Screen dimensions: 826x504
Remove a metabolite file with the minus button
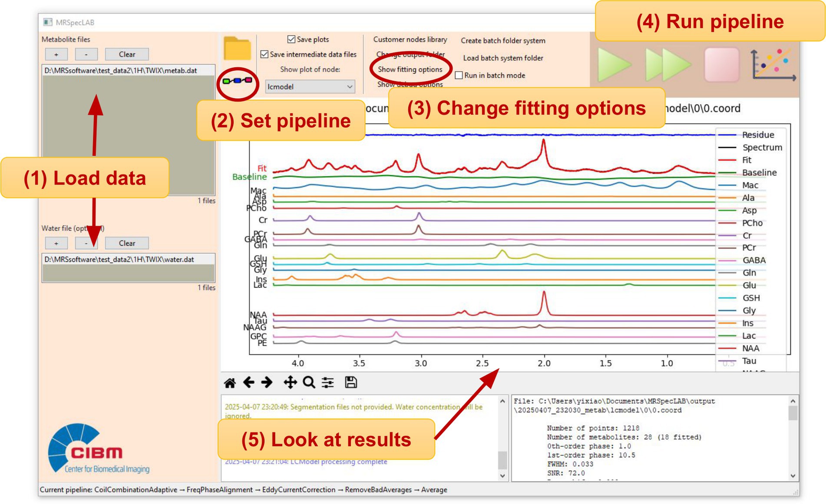click(x=86, y=54)
